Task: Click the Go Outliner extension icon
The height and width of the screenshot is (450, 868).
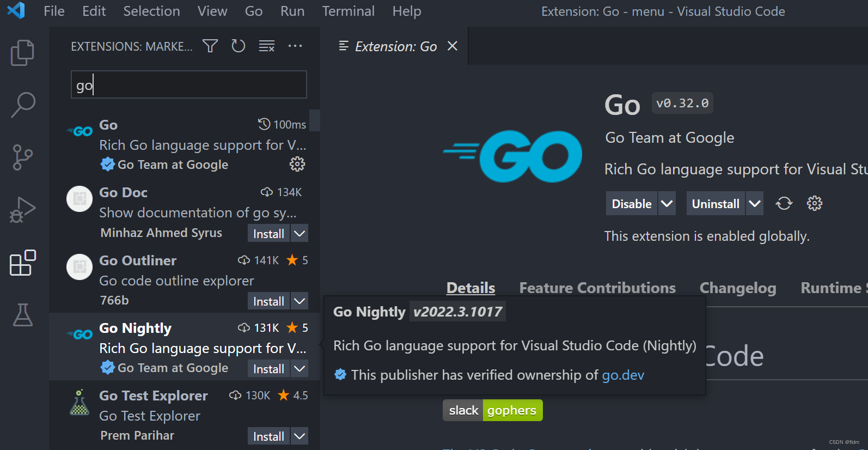Action: click(80, 267)
